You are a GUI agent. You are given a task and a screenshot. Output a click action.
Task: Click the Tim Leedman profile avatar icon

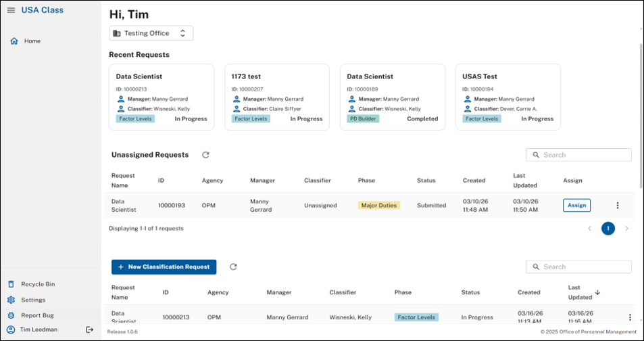11,330
